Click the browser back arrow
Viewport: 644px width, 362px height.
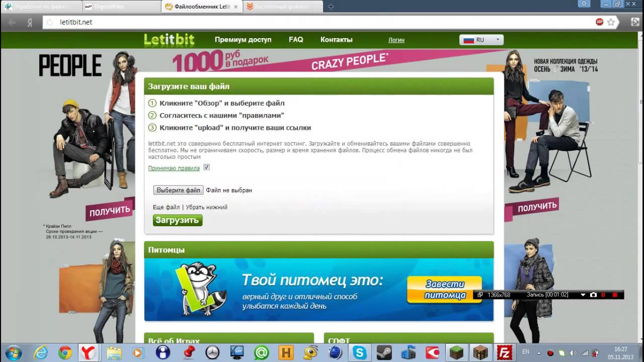point(12,23)
